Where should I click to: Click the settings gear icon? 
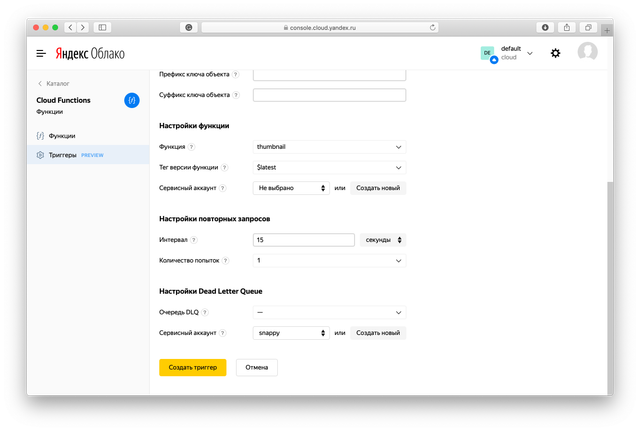(556, 53)
